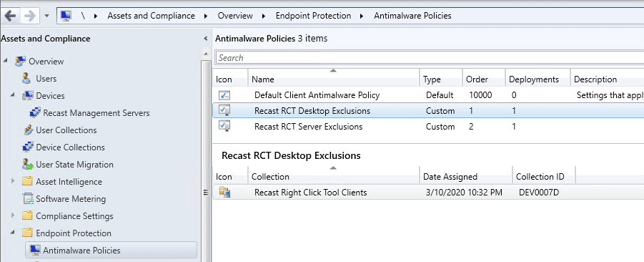Click the Devices node icon
644x262 pixels.
[27, 95]
